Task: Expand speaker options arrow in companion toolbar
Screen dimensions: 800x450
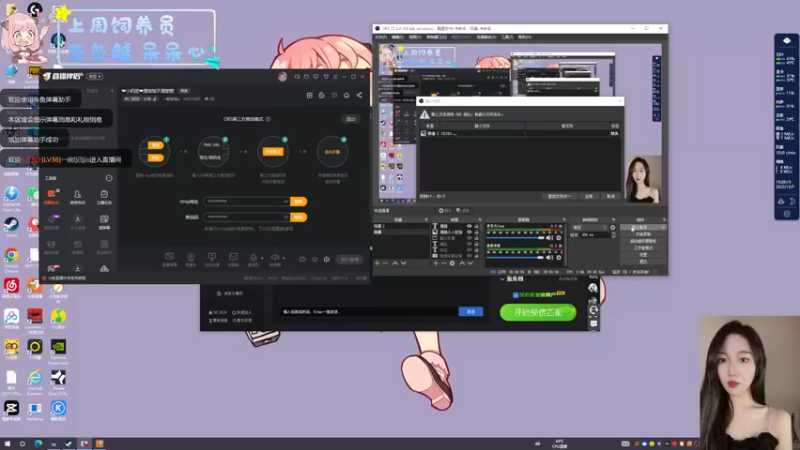Action: tap(284, 258)
